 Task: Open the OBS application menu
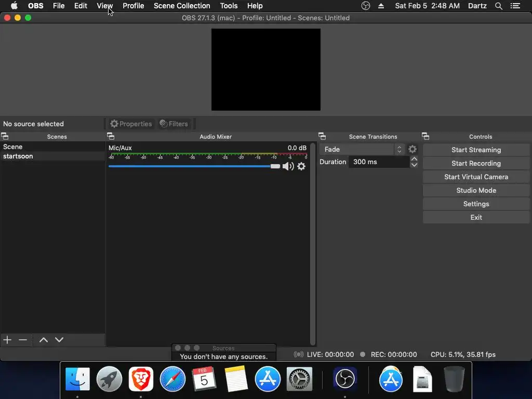[36, 6]
